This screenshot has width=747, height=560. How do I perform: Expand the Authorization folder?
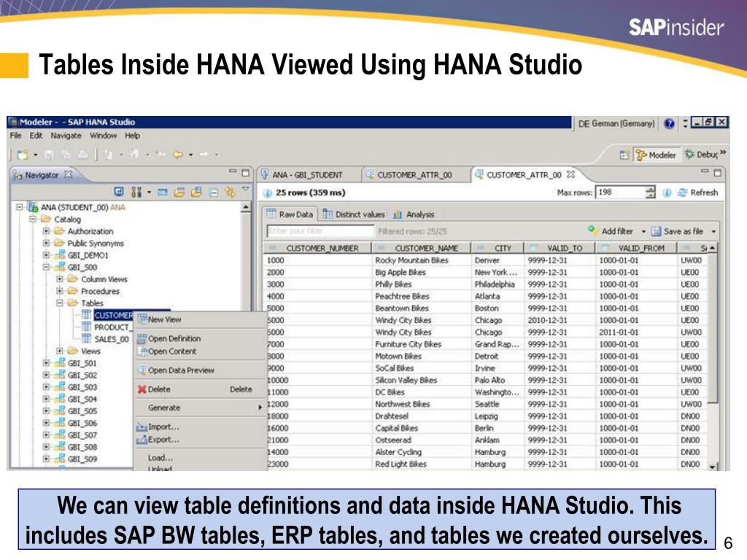(46, 231)
